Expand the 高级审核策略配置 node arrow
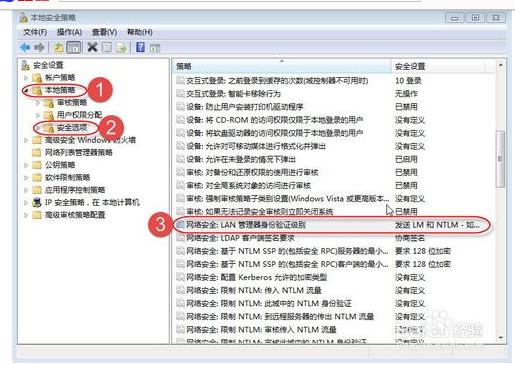Image resolution: width=515 pixels, height=365 pixels. click(26, 215)
